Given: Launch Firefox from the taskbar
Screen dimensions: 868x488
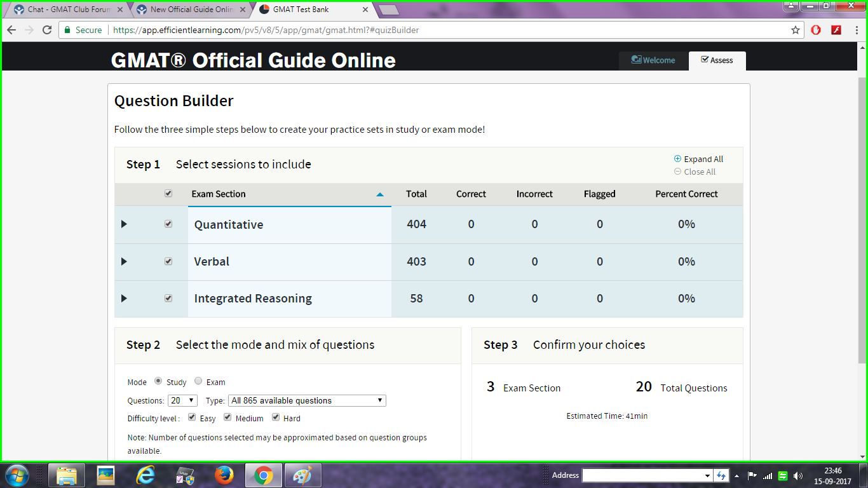Looking at the screenshot, I should [x=224, y=475].
